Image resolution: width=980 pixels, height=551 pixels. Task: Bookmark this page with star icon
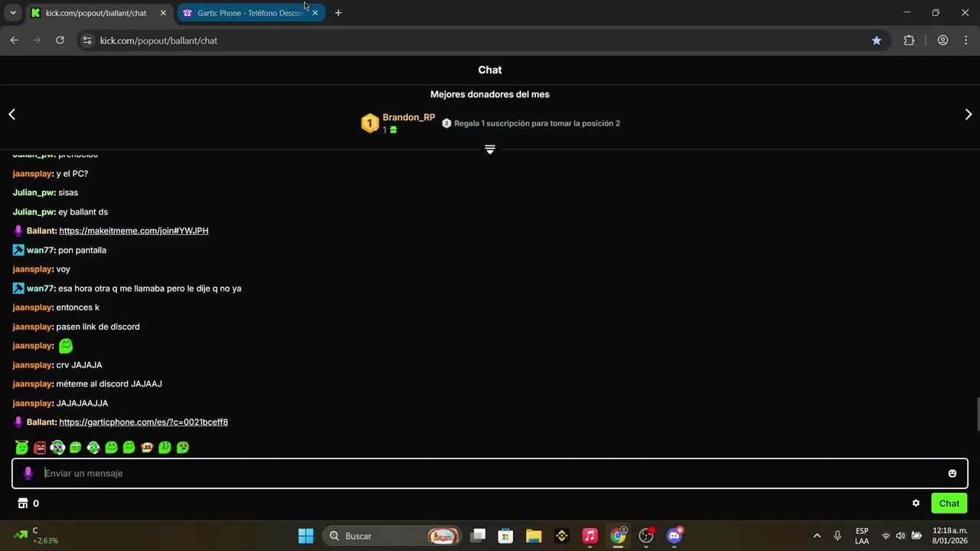point(877,41)
